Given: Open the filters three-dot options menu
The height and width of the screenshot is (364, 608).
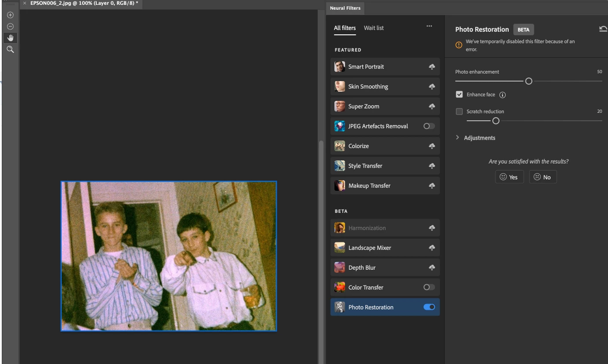Looking at the screenshot, I should pyautogui.click(x=429, y=26).
